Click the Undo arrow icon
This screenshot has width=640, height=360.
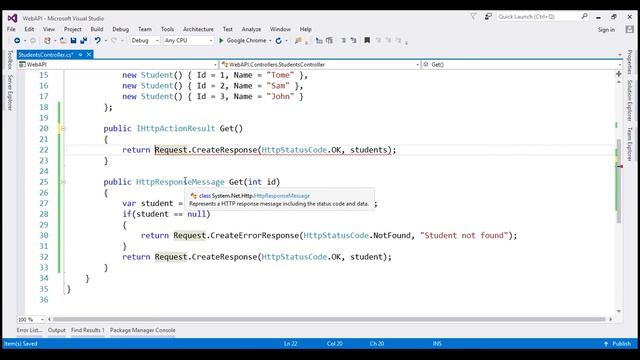(x=98, y=40)
